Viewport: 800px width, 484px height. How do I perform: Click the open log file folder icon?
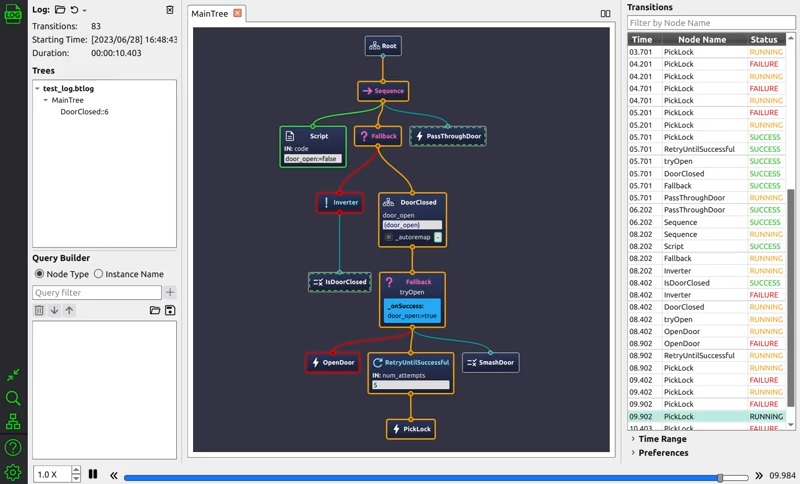pos(61,10)
